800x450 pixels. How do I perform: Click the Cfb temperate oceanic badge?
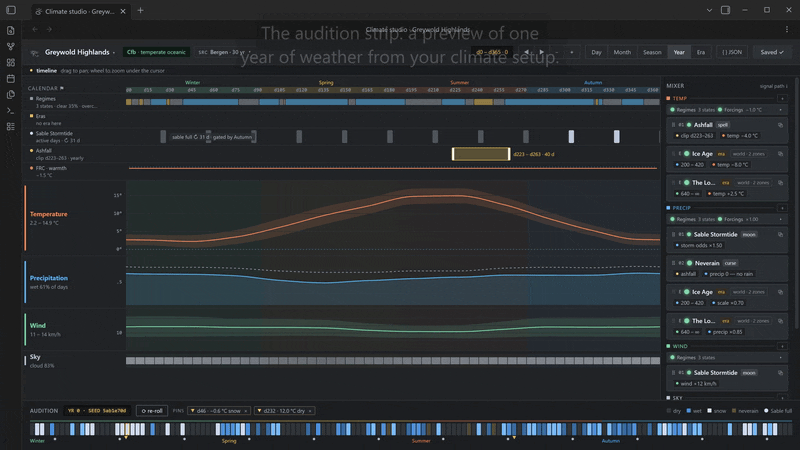click(156, 52)
